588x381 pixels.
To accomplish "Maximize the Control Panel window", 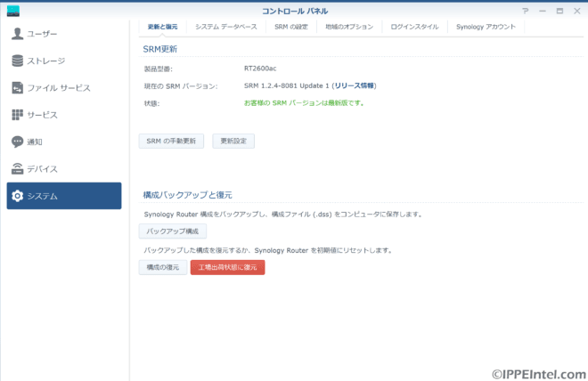I will (559, 11).
